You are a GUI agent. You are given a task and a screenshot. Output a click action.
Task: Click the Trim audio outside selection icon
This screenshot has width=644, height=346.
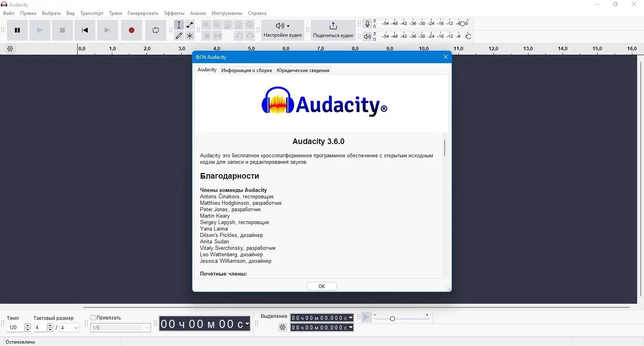(206, 36)
